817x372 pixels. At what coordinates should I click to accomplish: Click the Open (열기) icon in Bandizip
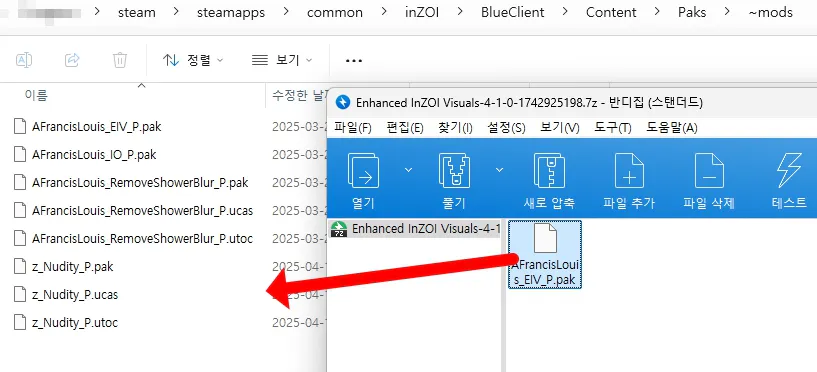[x=363, y=171]
